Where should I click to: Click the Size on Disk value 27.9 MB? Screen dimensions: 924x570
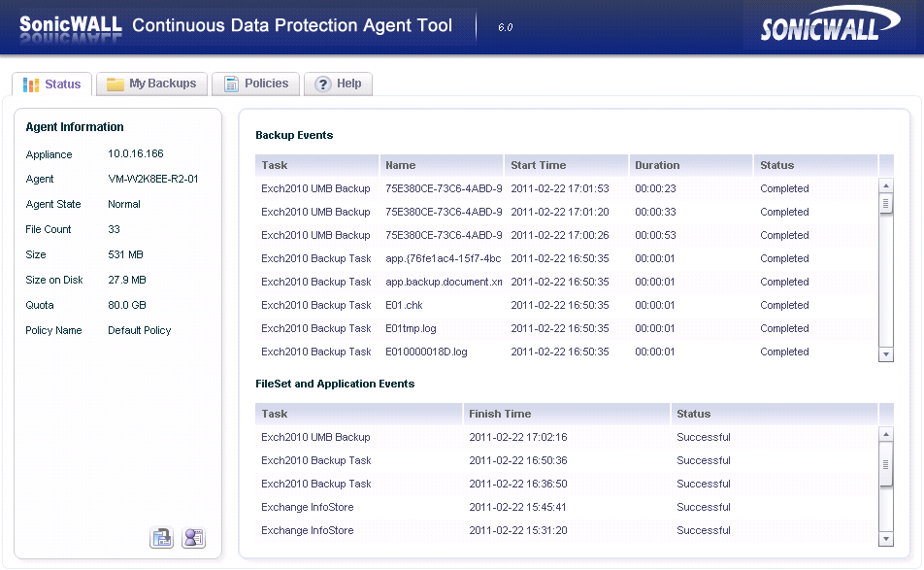(x=127, y=280)
